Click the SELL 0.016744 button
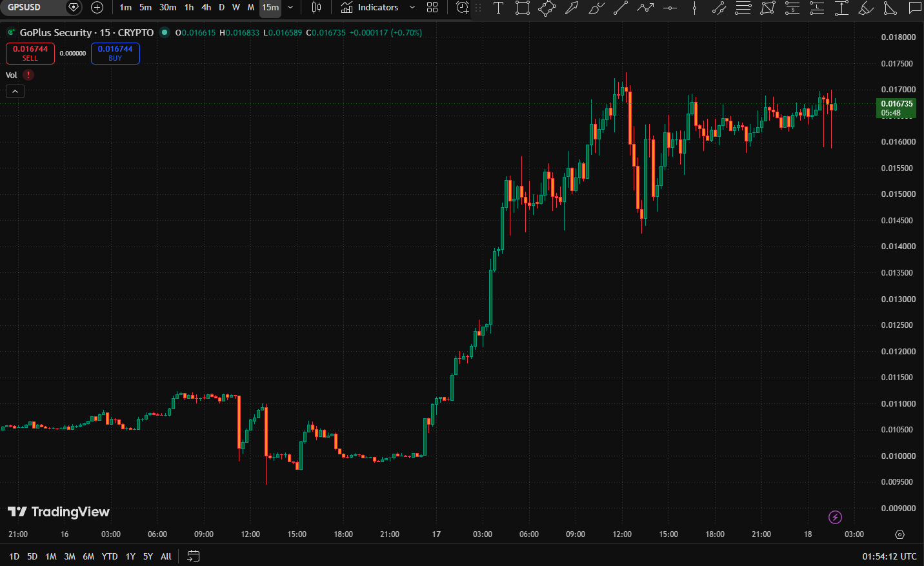This screenshot has width=924, height=566. coord(30,53)
